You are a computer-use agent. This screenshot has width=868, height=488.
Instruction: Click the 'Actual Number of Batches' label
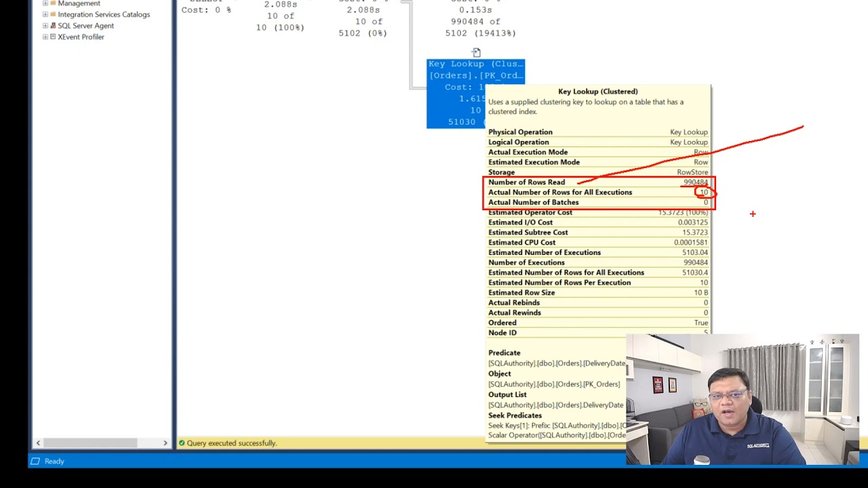[534, 203]
